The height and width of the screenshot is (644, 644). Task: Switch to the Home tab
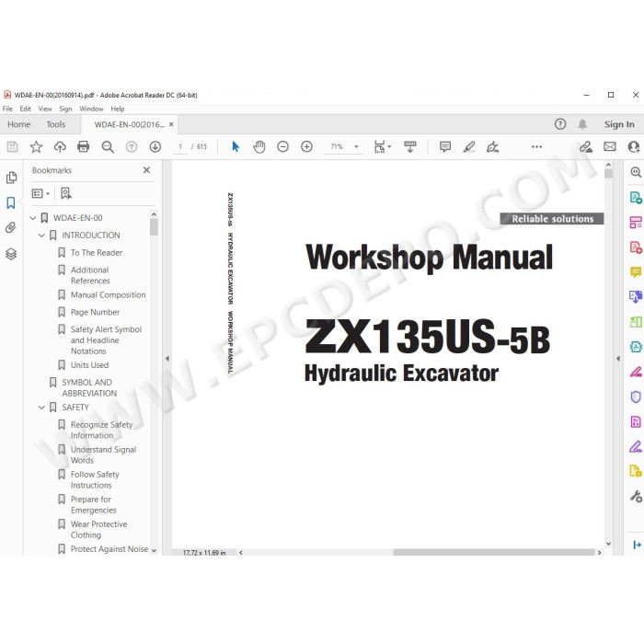(x=19, y=124)
